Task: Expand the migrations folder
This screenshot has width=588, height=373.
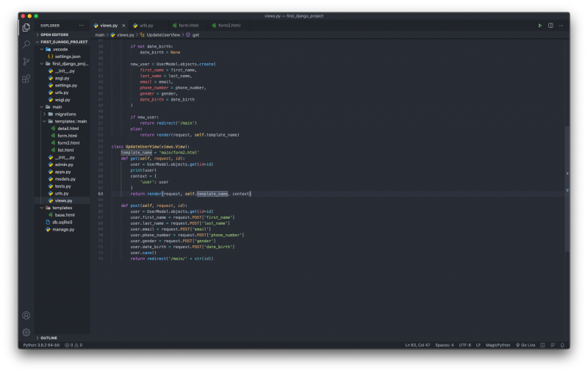Action: click(x=67, y=114)
